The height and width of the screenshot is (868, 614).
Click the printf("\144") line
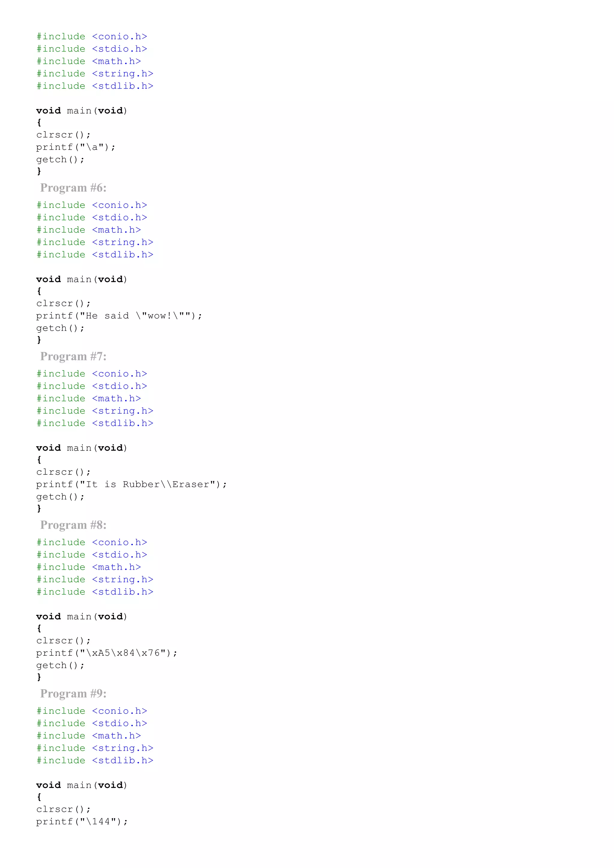[x=82, y=822]
